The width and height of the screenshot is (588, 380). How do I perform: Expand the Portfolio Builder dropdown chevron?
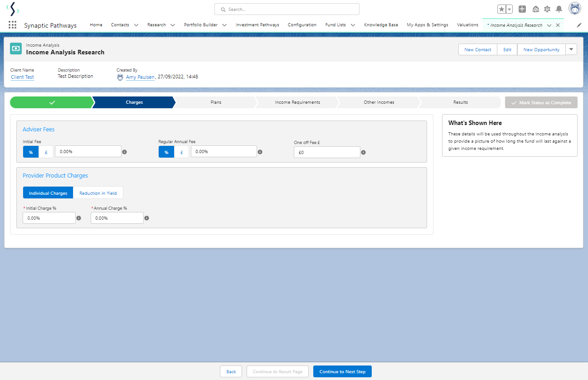pyautogui.click(x=224, y=25)
